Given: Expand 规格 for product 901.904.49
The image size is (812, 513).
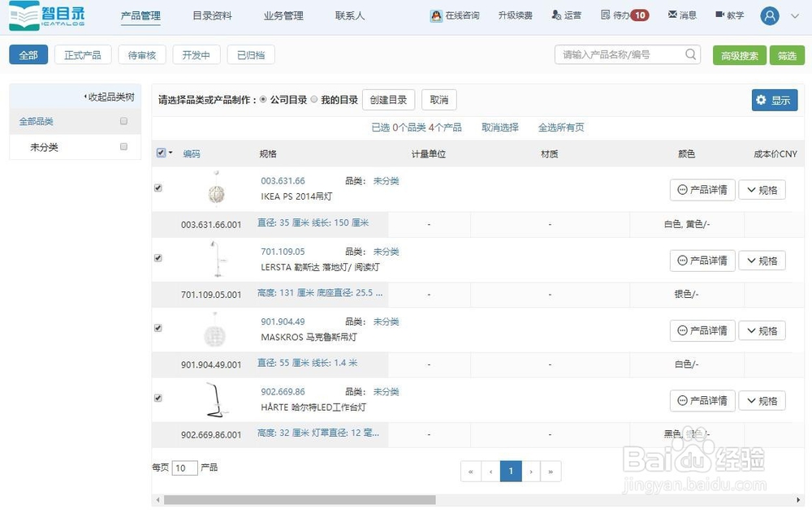Looking at the screenshot, I should tap(762, 330).
